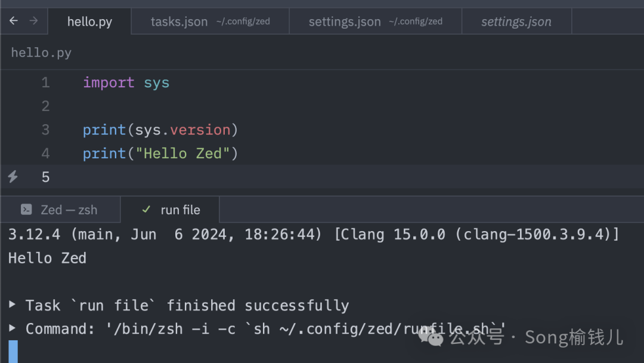Go back with the left arrow
Image resolution: width=644 pixels, height=363 pixels.
point(14,20)
